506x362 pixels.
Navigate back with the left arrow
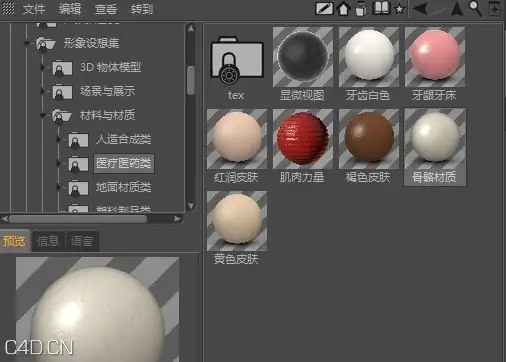(420, 9)
